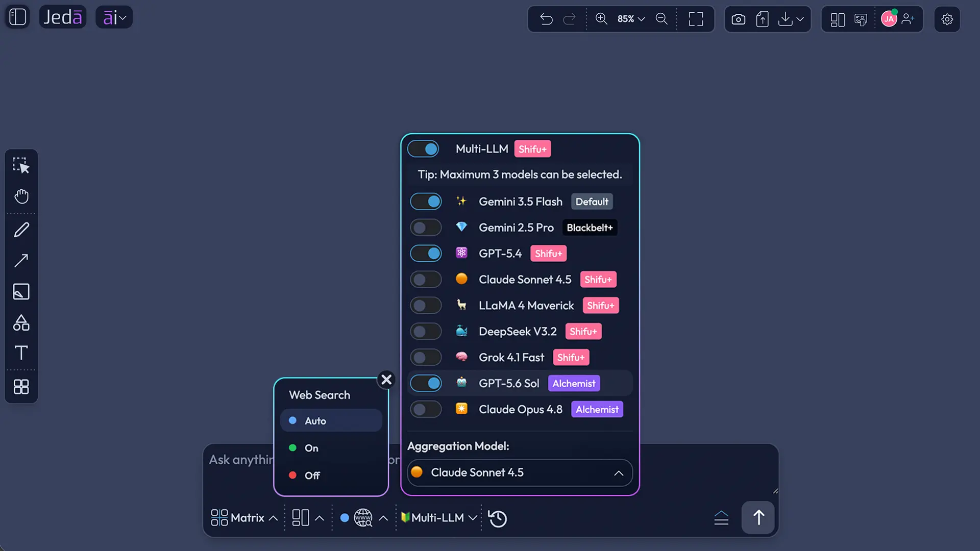This screenshot has height=551, width=980.
Task: Click the stacked-lines icon beside send
Action: coord(721,518)
